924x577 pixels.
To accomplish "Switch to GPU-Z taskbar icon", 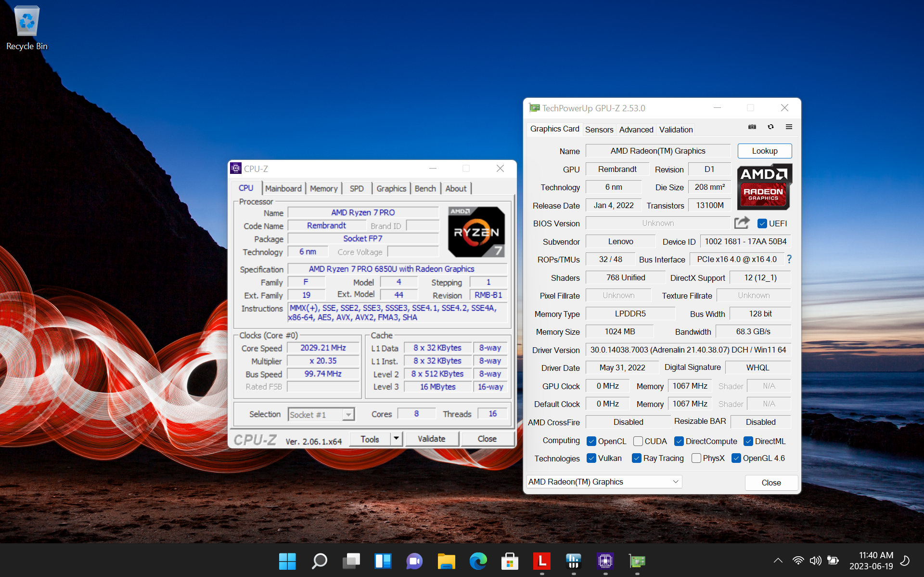I will point(637,561).
